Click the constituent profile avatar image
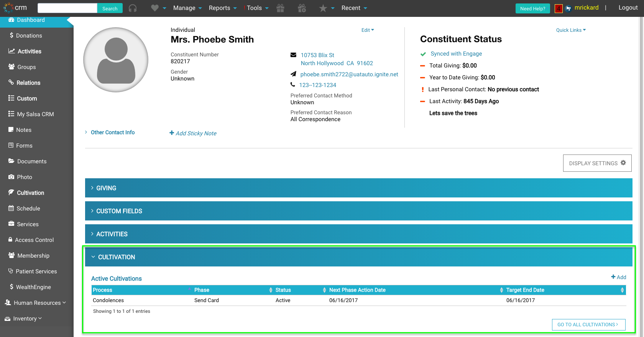This screenshot has width=644, height=337. click(x=116, y=60)
